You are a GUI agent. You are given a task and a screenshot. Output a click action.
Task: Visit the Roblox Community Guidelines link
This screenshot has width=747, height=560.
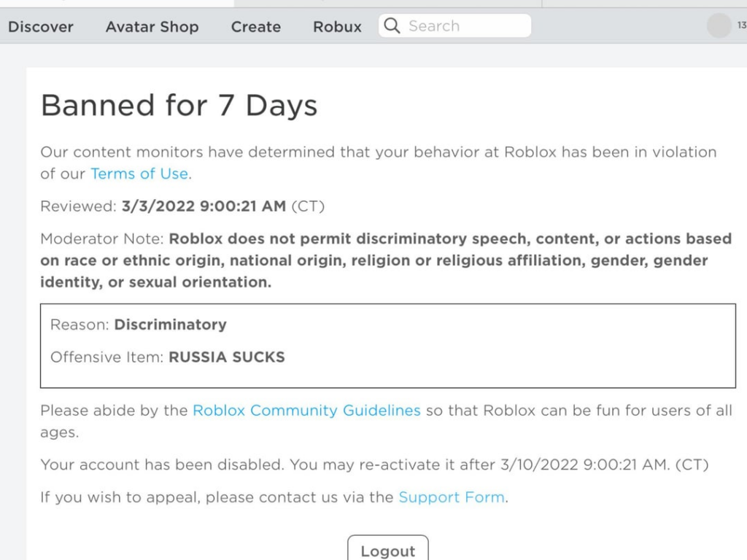click(x=306, y=411)
